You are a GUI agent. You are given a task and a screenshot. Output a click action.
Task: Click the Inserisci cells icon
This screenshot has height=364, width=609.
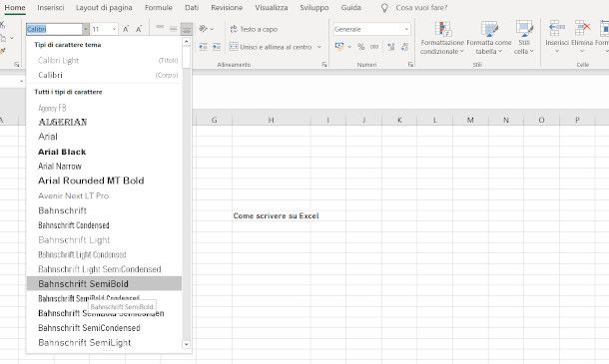[556, 29]
